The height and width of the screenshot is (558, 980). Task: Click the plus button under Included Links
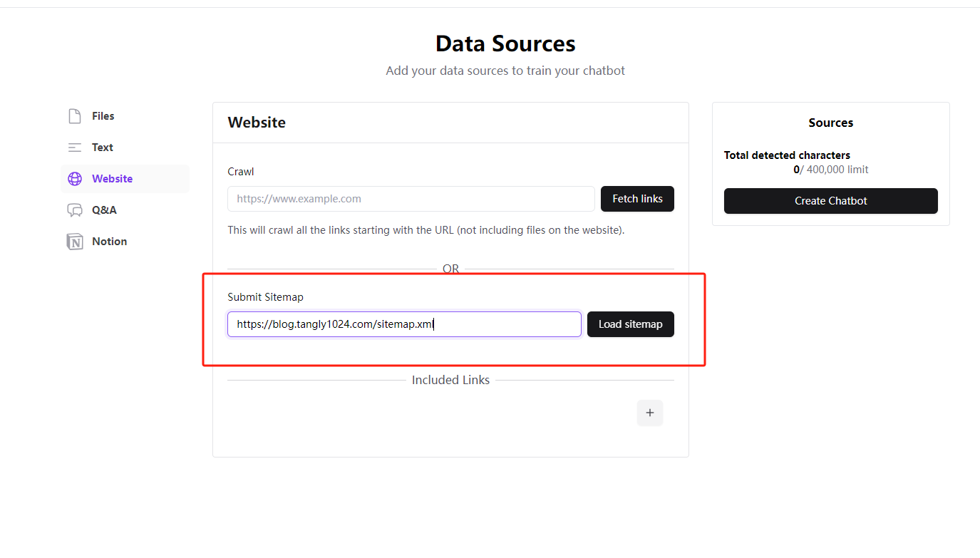(x=650, y=413)
